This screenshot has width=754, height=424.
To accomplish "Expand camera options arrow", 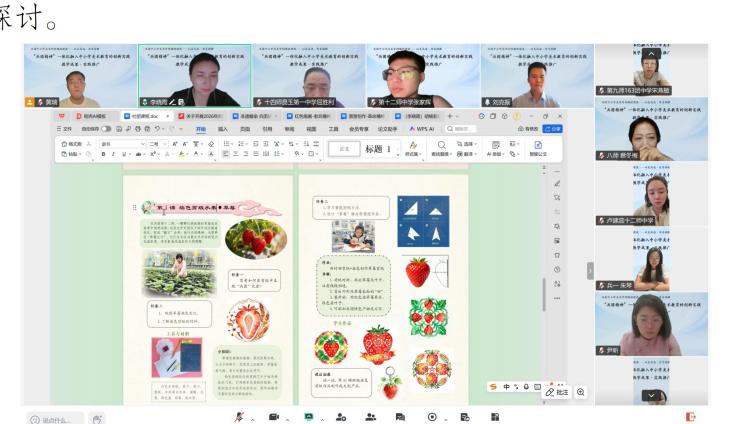I will click(x=288, y=420).
